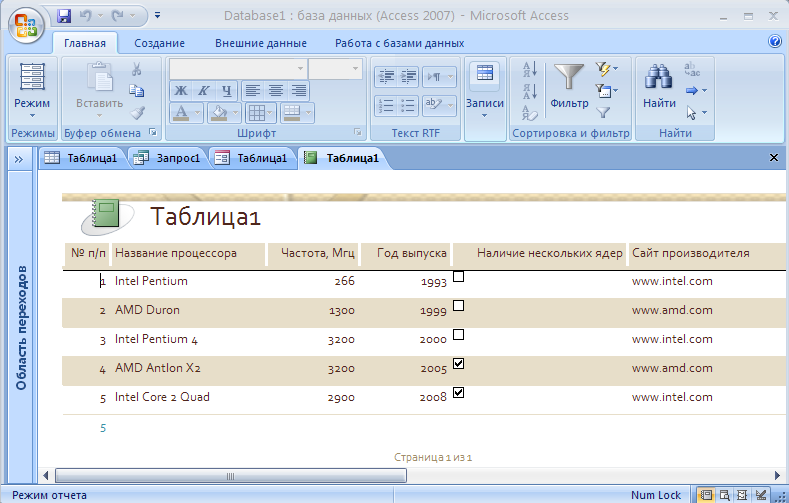Open the Go To arrow menu
Screen dimensions: 789x503
696,91
